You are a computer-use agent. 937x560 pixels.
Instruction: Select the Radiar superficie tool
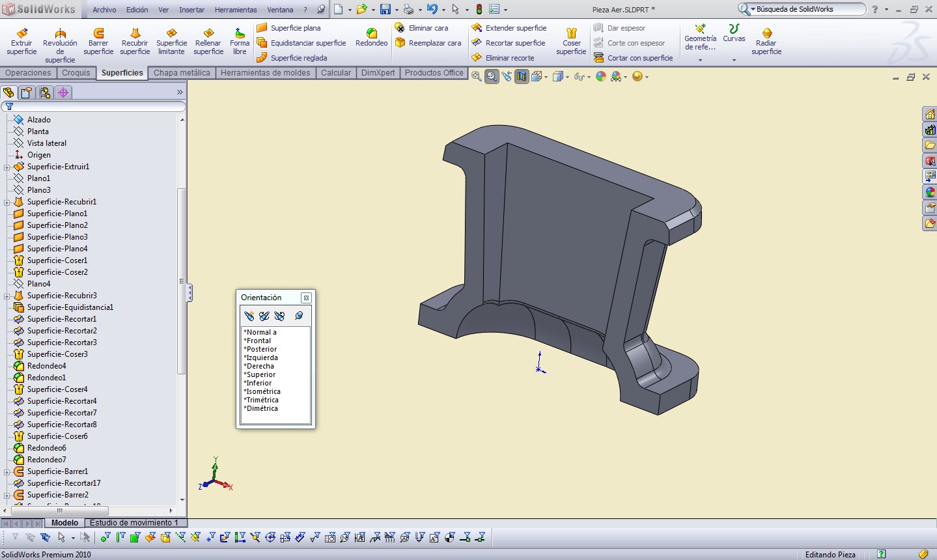(766, 42)
